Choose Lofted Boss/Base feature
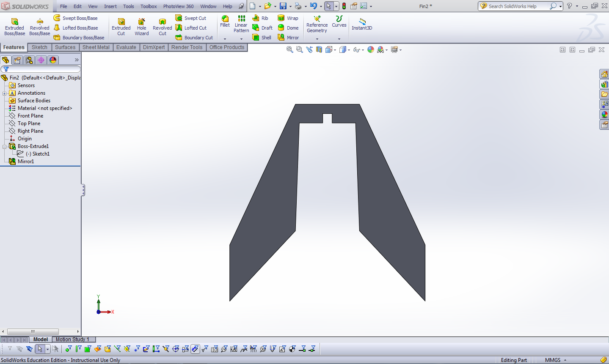Image resolution: width=609 pixels, height=364 pixels. [75, 28]
